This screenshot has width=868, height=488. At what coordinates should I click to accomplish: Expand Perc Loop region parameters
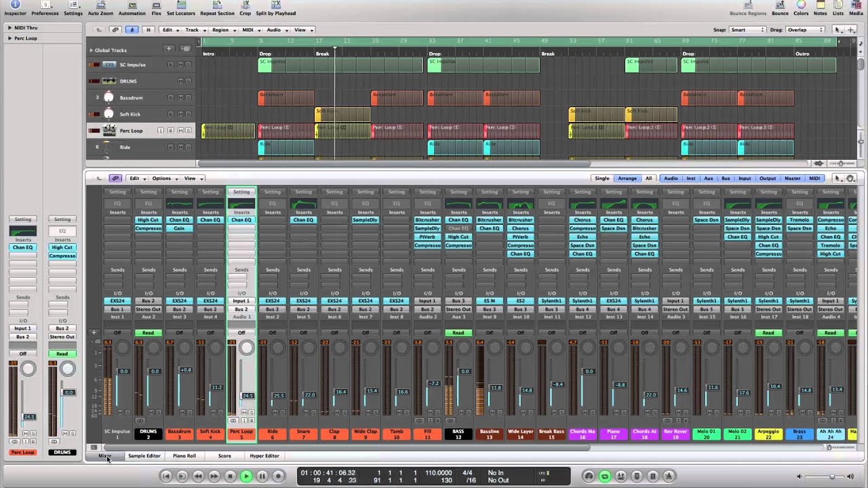(9, 38)
